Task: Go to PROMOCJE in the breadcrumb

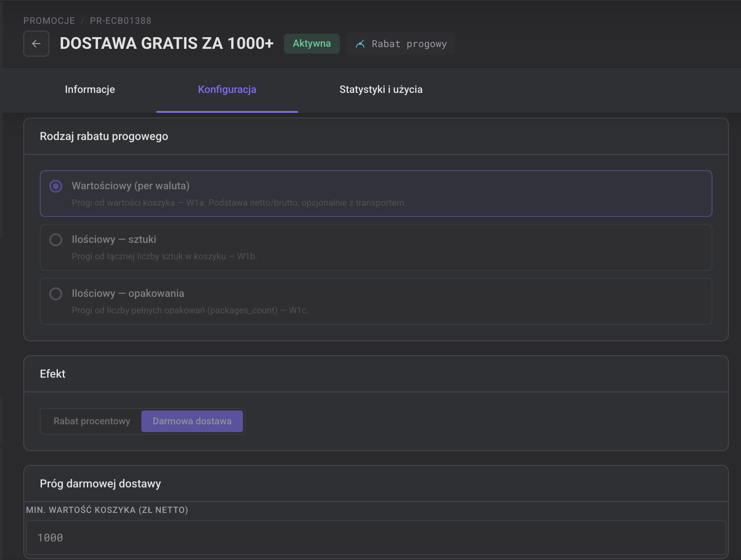Action: click(x=49, y=21)
